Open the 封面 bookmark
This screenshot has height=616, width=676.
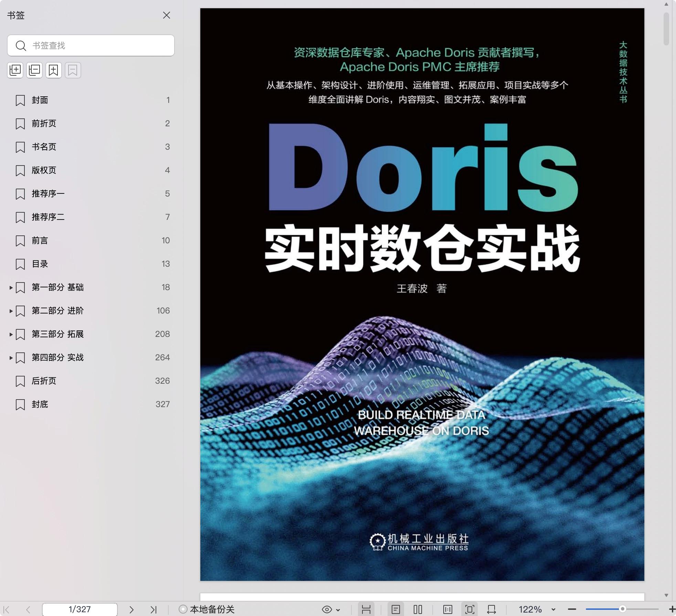[x=40, y=100]
